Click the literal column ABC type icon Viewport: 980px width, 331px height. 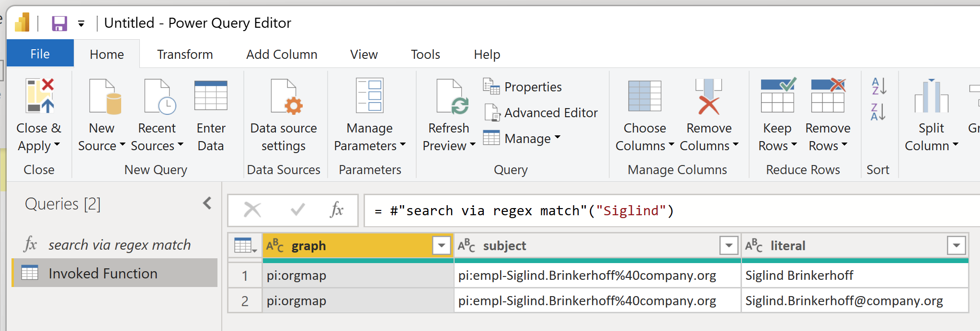pos(754,246)
